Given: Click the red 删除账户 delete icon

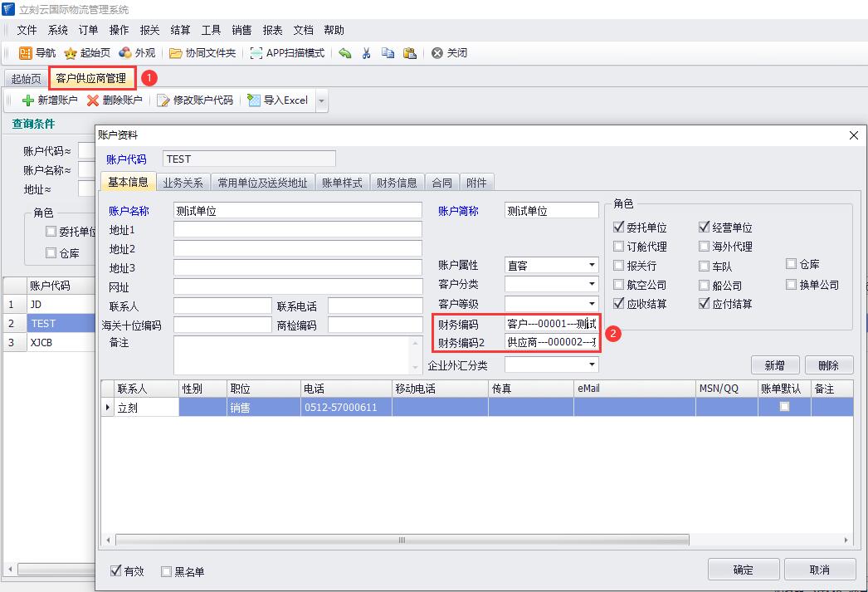Looking at the screenshot, I should tap(93, 100).
